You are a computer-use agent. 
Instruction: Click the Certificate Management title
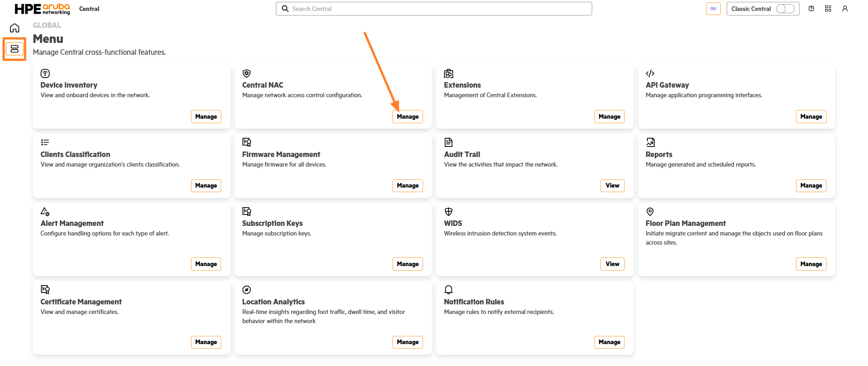[81, 302]
